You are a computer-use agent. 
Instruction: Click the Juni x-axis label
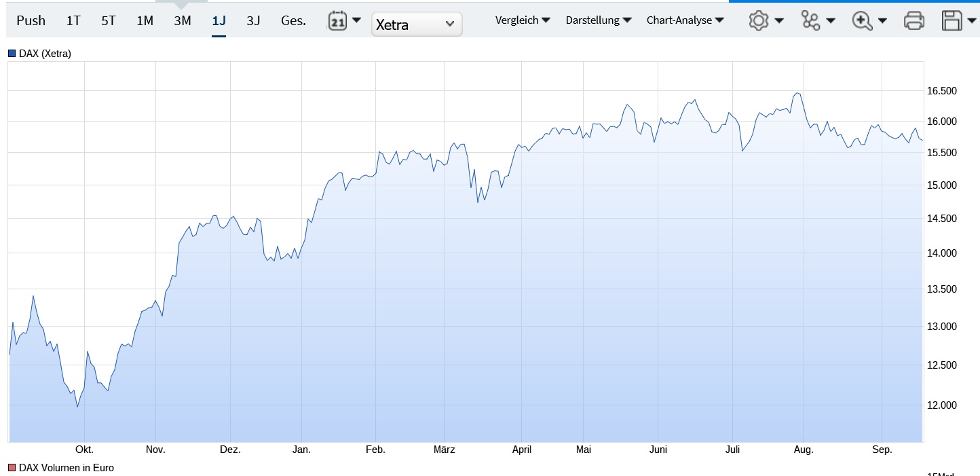(658, 450)
